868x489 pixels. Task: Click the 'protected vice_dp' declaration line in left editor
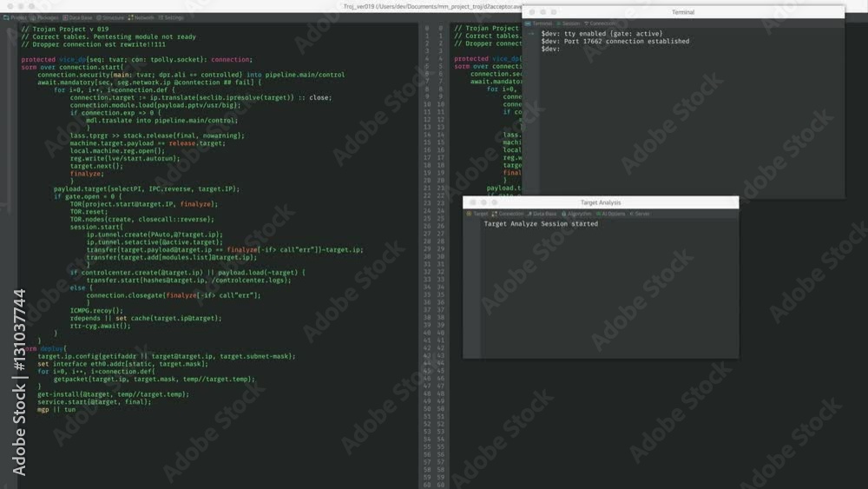136,60
